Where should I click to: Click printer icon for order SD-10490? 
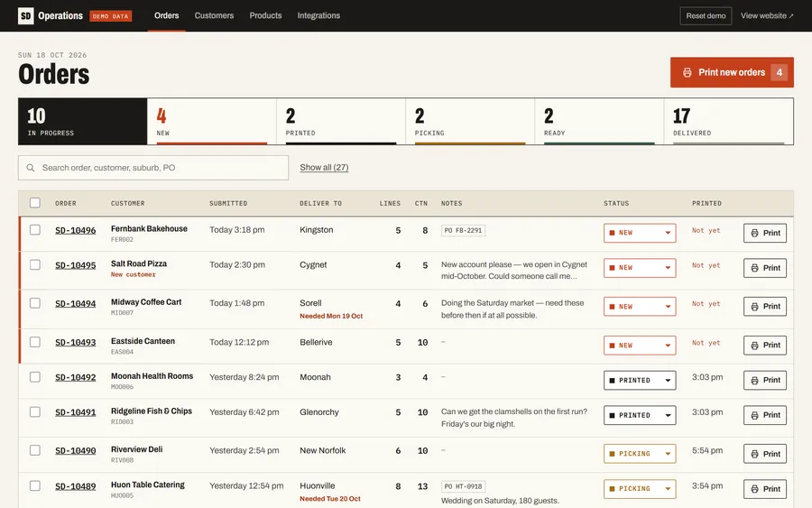754,454
